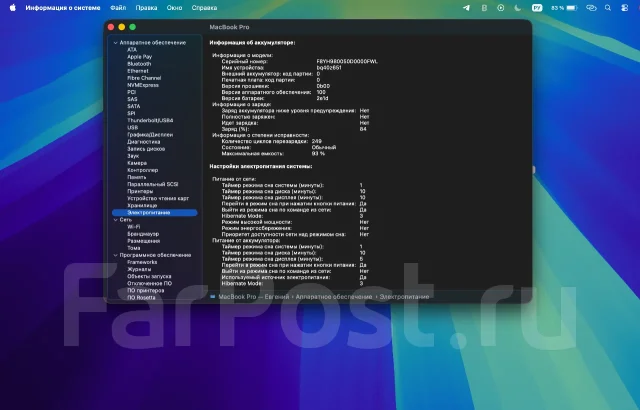Open the Информация о системе menu
Image resolution: width=640 pixels, height=410 pixels.
tap(63, 8)
